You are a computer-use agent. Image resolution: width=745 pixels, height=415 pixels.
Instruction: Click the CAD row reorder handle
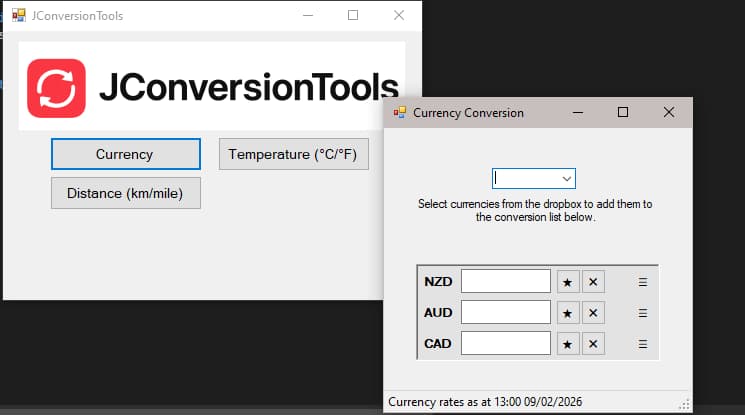click(x=643, y=344)
